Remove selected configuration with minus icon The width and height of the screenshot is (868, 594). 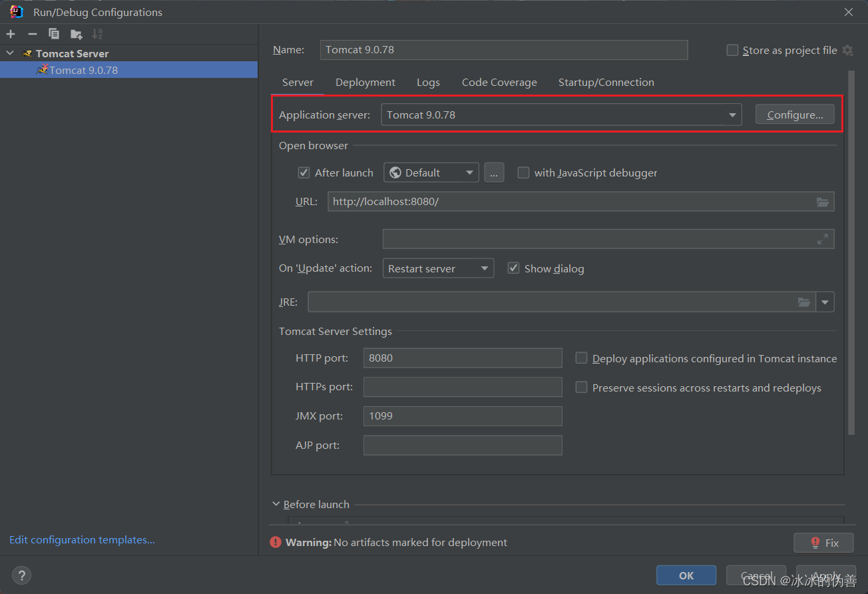pos(32,34)
